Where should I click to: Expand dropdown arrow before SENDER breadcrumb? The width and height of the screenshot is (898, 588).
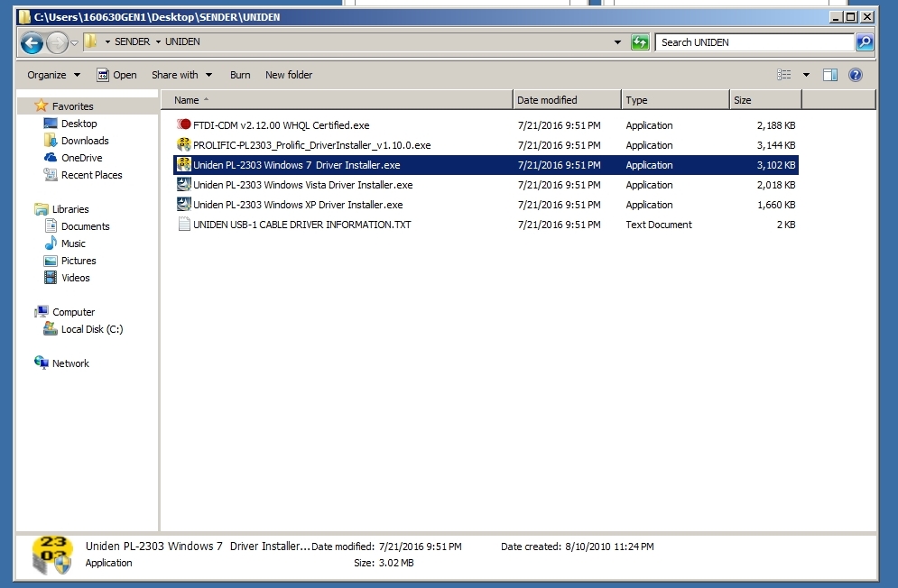pyautogui.click(x=107, y=41)
